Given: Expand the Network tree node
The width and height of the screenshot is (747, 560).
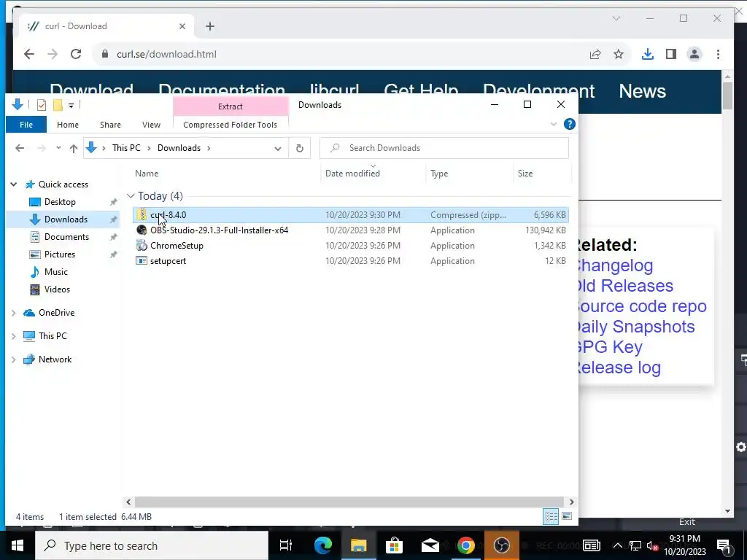Looking at the screenshot, I should coord(13,359).
